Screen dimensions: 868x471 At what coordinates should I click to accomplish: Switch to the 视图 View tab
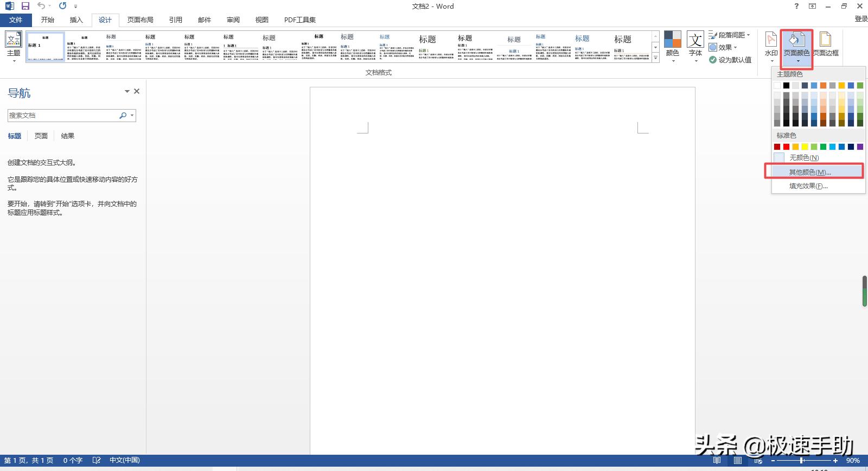pos(262,20)
